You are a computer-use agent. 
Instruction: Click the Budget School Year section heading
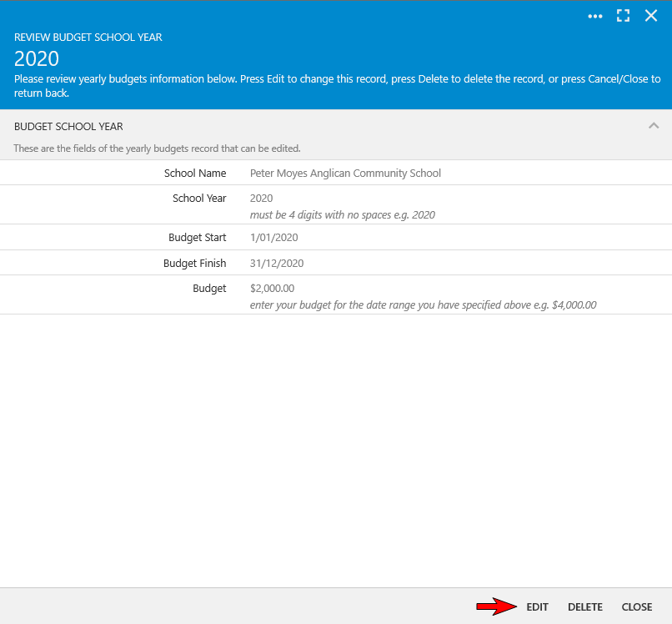(x=68, y=127)
